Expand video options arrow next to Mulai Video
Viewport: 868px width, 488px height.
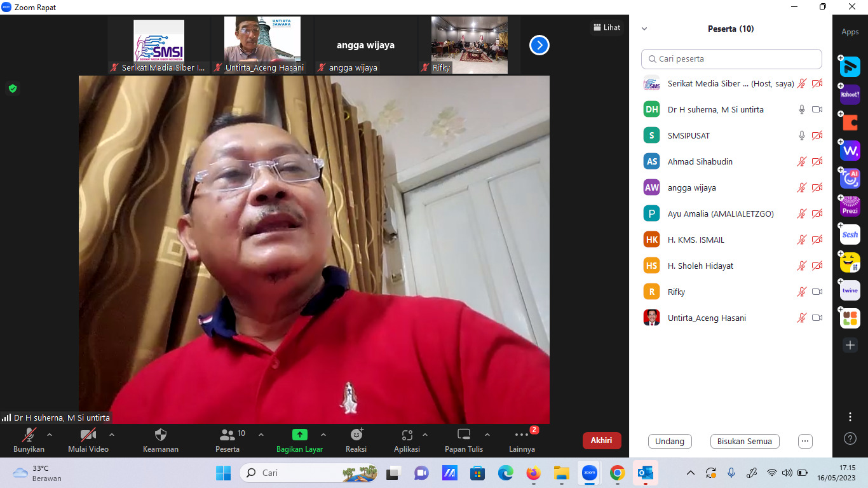[x=112, y=435]
